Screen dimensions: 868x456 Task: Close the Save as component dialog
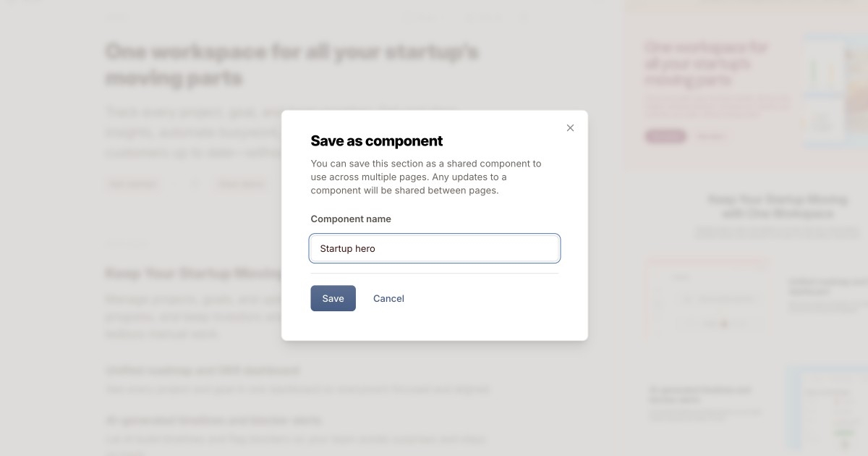[570, 128]
